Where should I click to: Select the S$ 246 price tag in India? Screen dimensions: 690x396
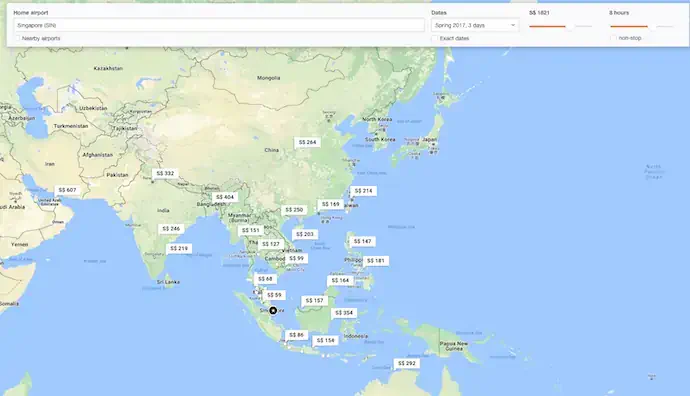171,229
